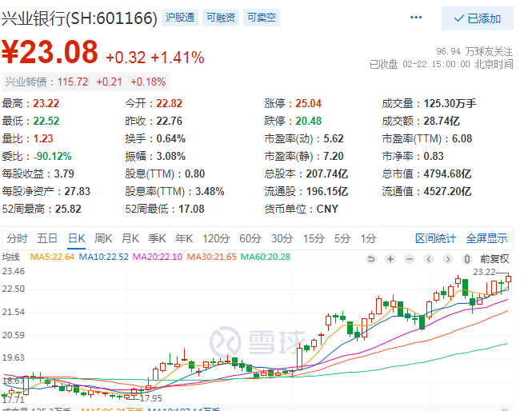Click the 52周最高 value 25.82
532x411 pixels.
pyautogui.click(x=68, y=209)
